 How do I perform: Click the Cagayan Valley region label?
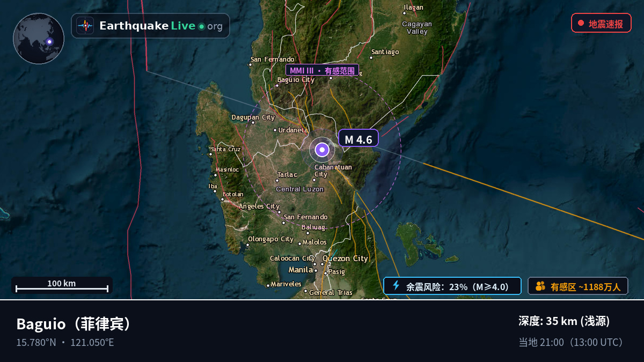coord(417,27)
